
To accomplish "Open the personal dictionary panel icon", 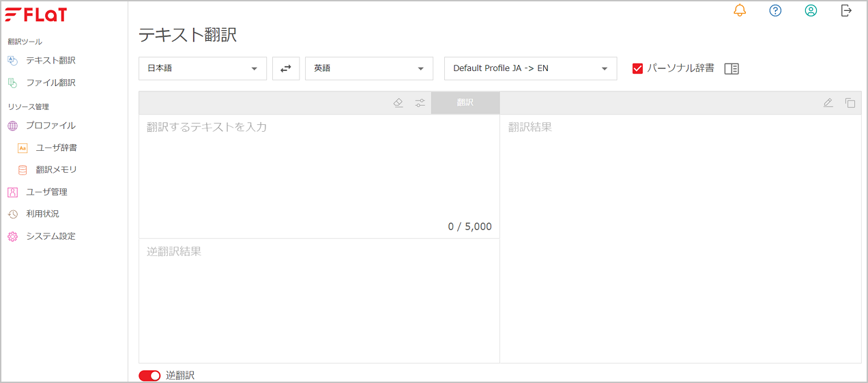I will coord(732,68).
